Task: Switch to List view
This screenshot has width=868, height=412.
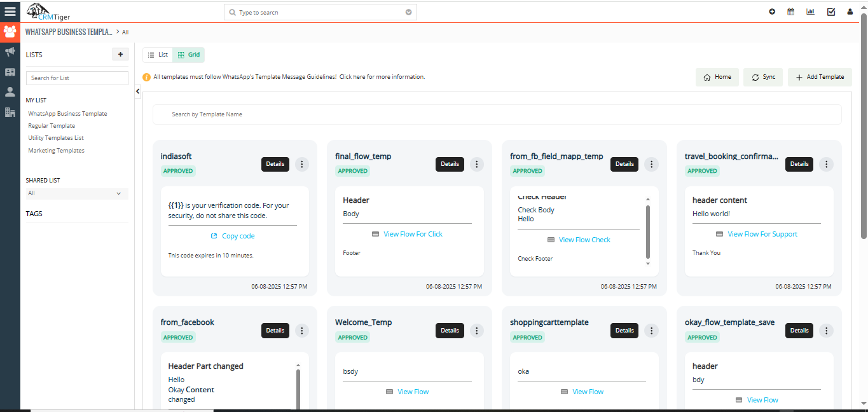Action: (158, 55)
